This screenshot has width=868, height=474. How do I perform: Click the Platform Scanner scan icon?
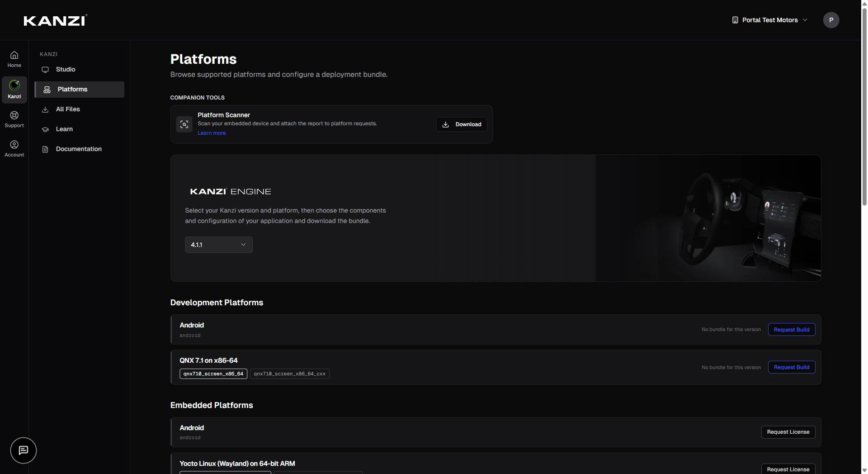[x=184, y=124]
